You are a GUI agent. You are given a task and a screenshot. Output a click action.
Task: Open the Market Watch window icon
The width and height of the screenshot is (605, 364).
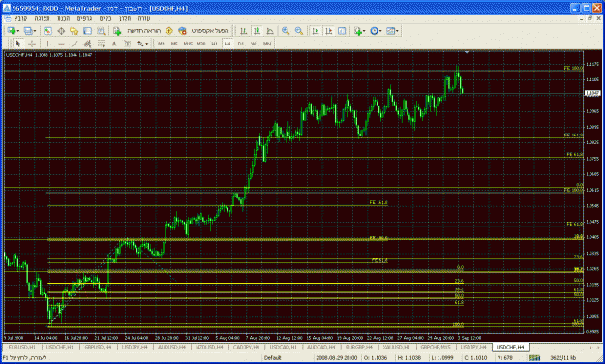pyautogui.click(x=47, y=31)
